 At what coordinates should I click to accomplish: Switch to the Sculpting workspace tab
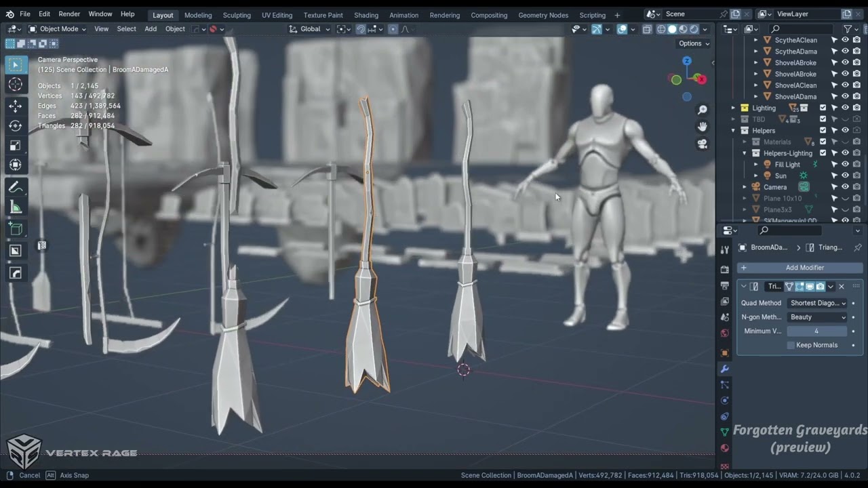click(x=237, y=15)
